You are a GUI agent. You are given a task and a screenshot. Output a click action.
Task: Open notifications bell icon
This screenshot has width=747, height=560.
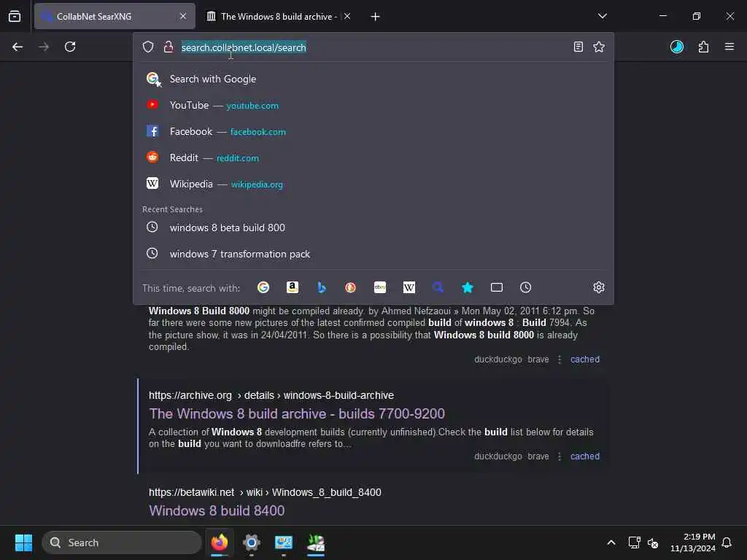[727, 542]
